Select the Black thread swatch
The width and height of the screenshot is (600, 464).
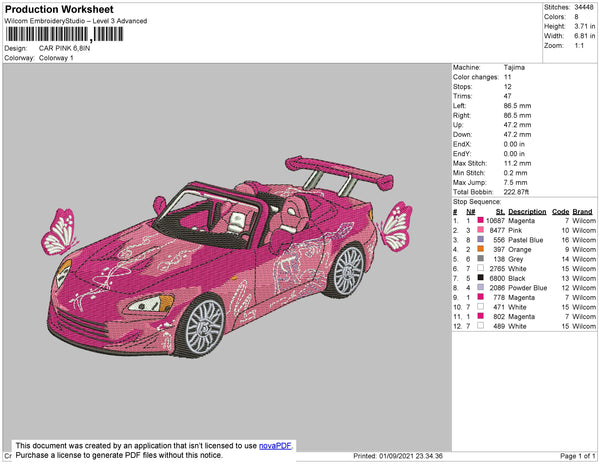click(x=481, y=278)
